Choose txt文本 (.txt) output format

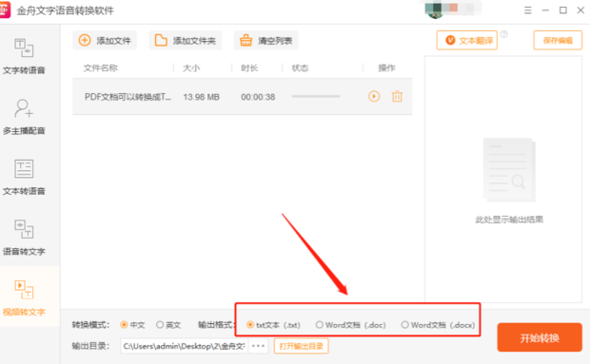(x=273, y=324)
